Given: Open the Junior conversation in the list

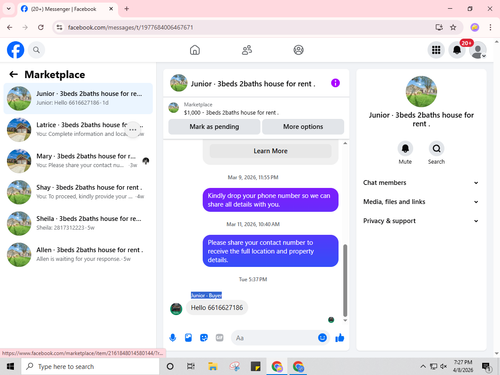Looking at the screenshot, I should coord(78,98).
